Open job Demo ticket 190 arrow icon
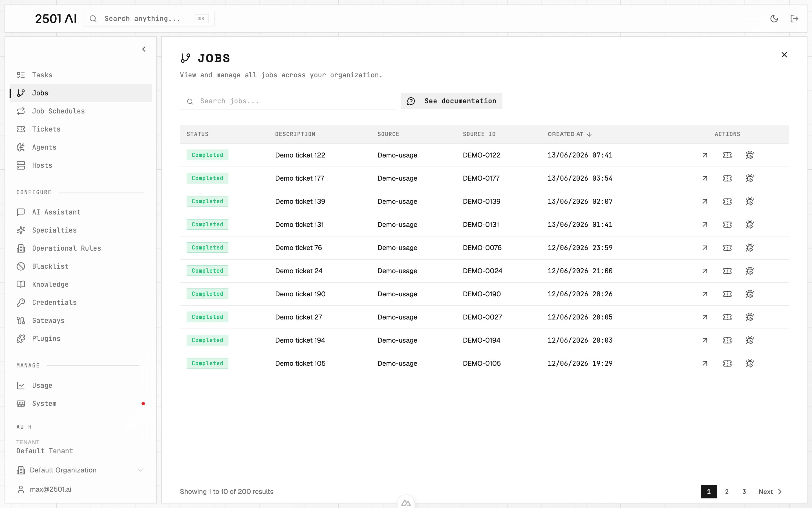The image size is (812, 508). point(705,294)
